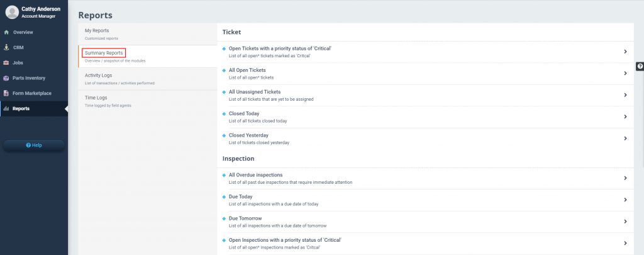Select the Time Logs tab
This screenshot has width=644, height=255.
[x=96, y=98]
